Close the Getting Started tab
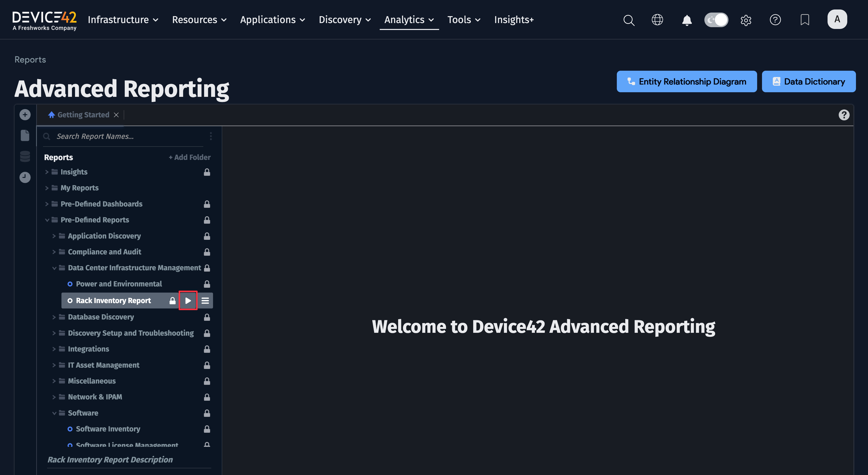Image resolution: width=868 pixels, height=475 pixels. click(116, 115)
